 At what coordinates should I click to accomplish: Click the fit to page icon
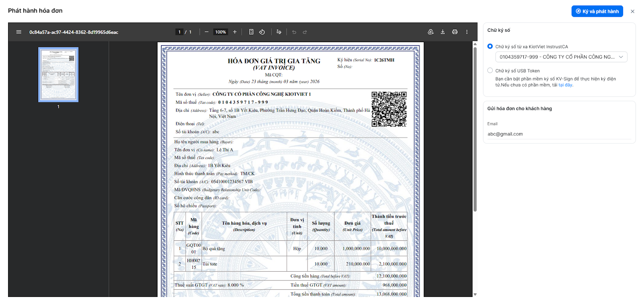pyautogui.click(x=251, y=32)
